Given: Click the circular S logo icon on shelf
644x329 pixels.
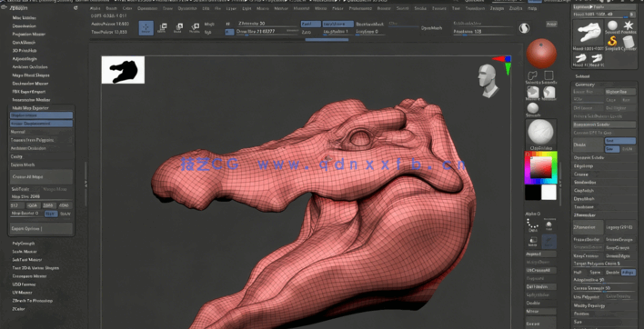Looking at the screenshot, I should click(524, 28).
